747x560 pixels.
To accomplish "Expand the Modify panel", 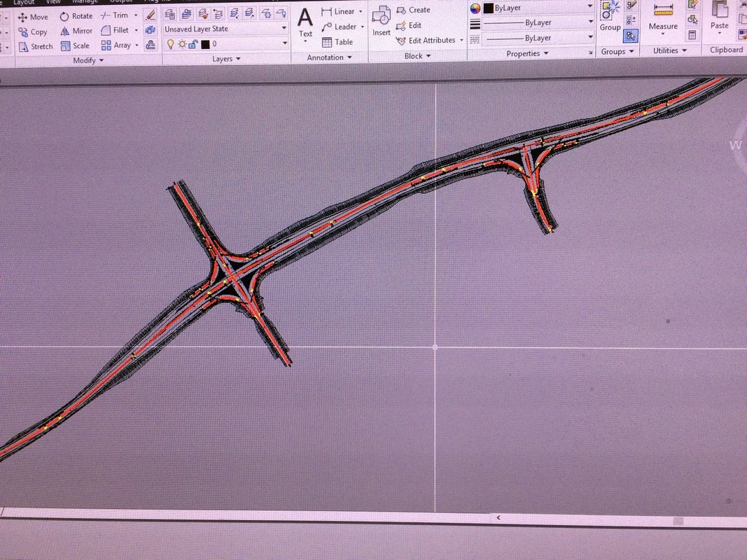I will point(88,60).
